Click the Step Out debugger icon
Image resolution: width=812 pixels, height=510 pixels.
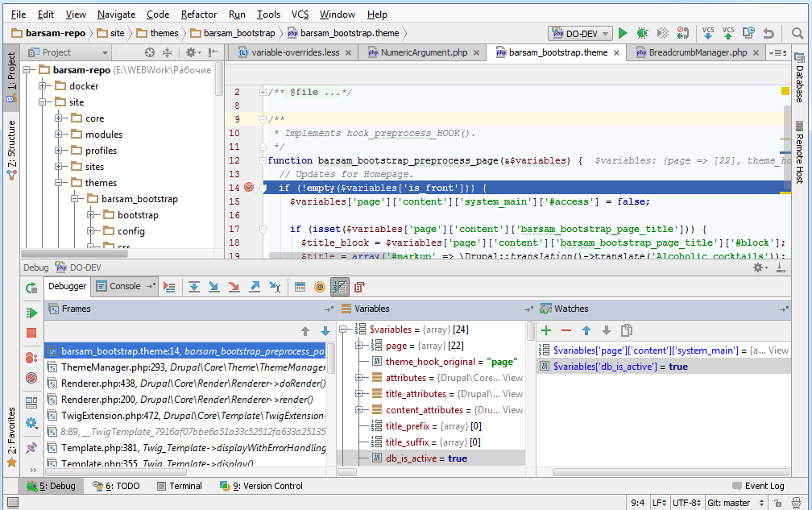pyautogui.click(x=255, y=286)
